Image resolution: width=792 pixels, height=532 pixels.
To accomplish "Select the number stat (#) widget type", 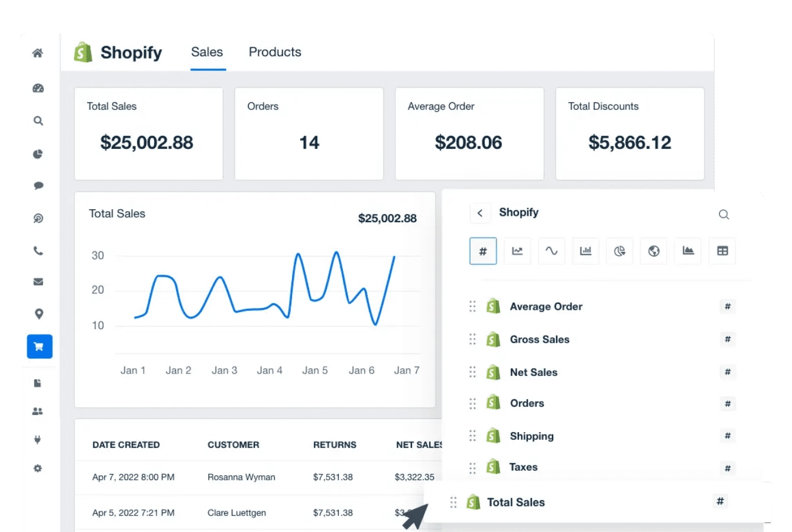I will point(483,251).
